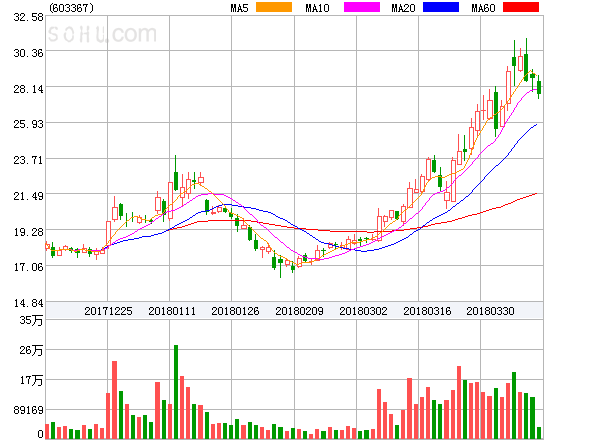Click the orange MA5 legend swatch
600x440 pixels.
pyautogui.click(x=274, y=7)
